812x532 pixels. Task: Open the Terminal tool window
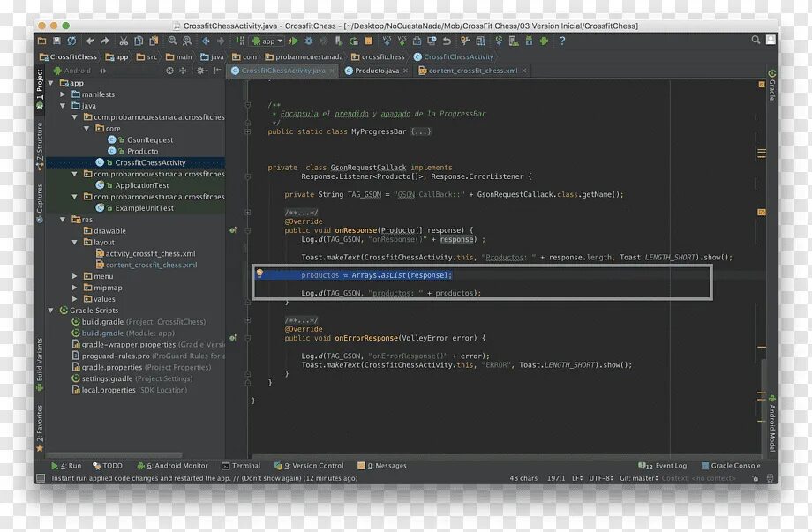(x=241, y=466)
